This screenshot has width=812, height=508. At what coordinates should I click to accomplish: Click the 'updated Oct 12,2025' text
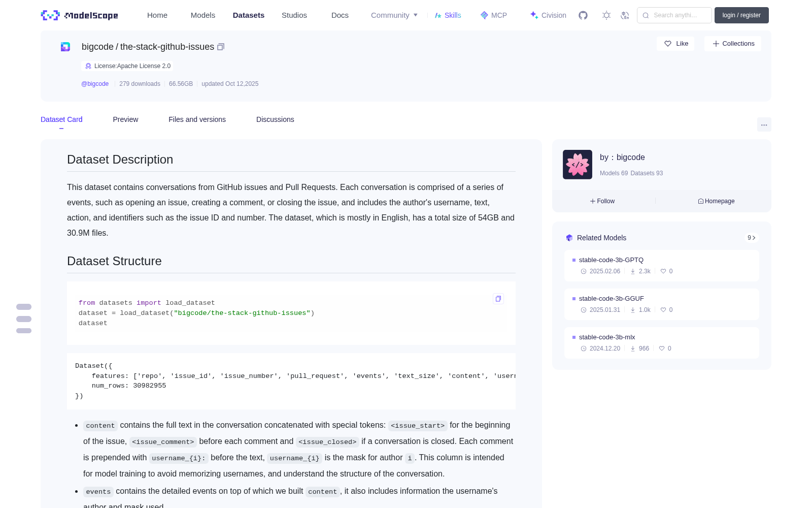pyautogui.click(x=230, y=84)
